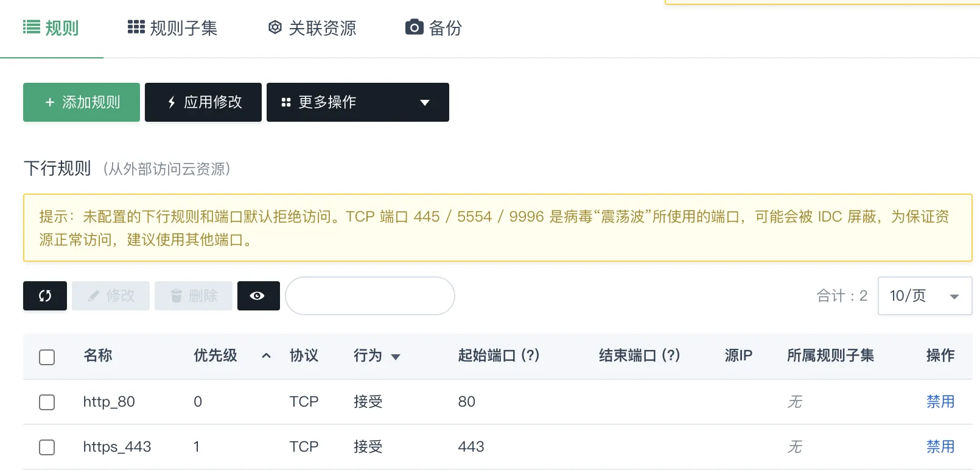Click the refresh rules icon button

45,296
